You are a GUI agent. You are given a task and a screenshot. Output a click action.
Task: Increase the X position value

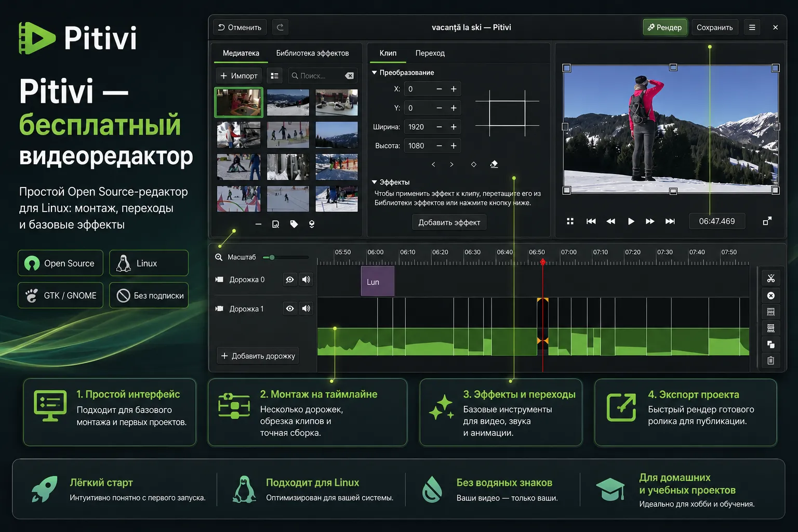pyautogui.click(x=454, y=89)
